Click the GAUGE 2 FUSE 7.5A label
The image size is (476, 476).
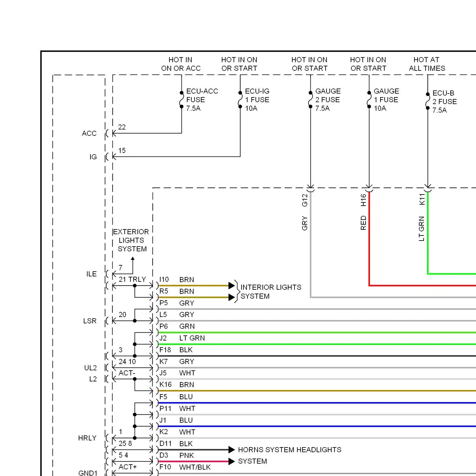[328, 100]
